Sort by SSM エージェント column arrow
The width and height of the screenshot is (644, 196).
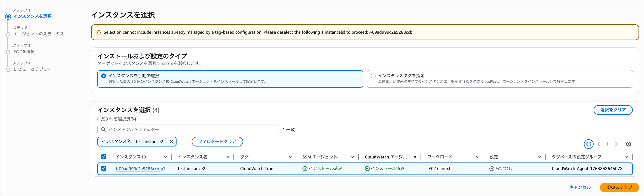tap(352, 157)
